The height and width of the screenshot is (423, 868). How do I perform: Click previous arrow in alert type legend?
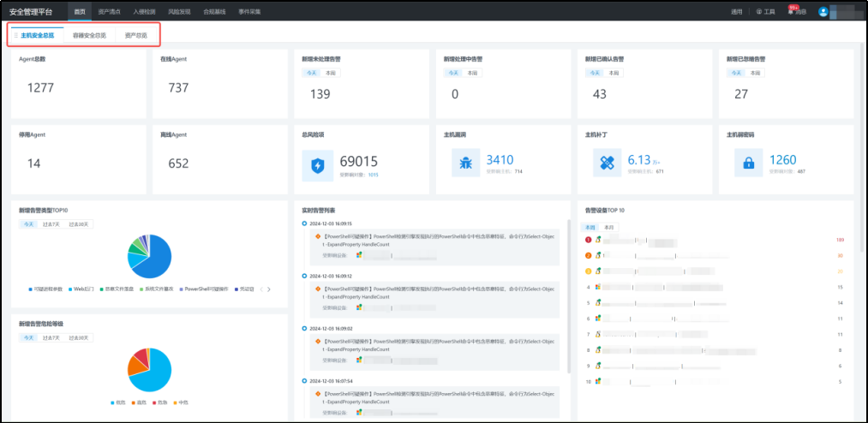click(261, 289)
